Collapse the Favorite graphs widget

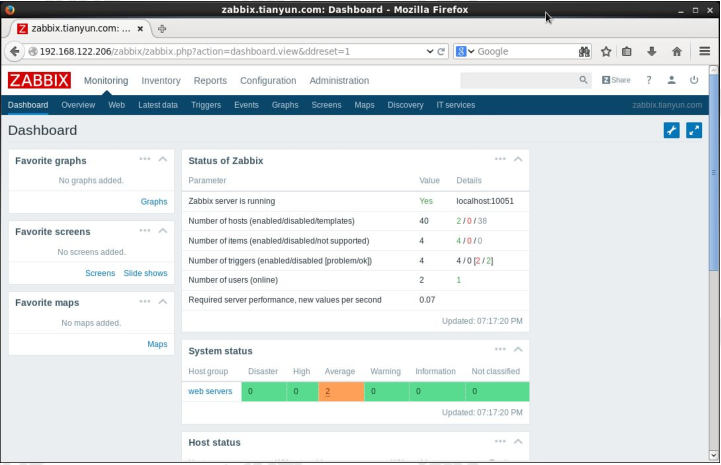163,159
